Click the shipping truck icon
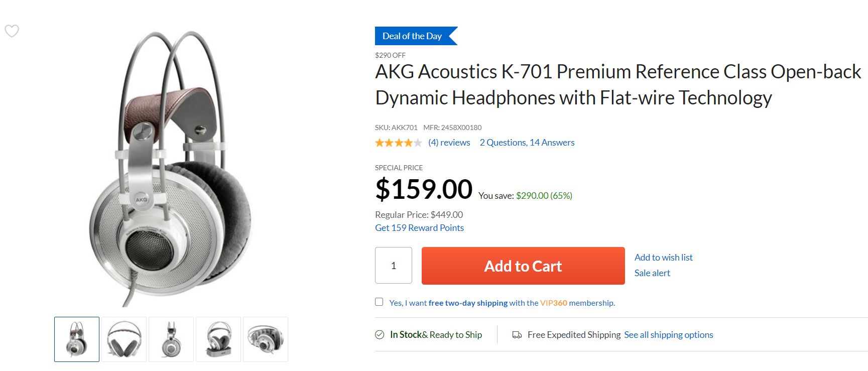Screen dimensions: 868x371 tap(517, 335)
